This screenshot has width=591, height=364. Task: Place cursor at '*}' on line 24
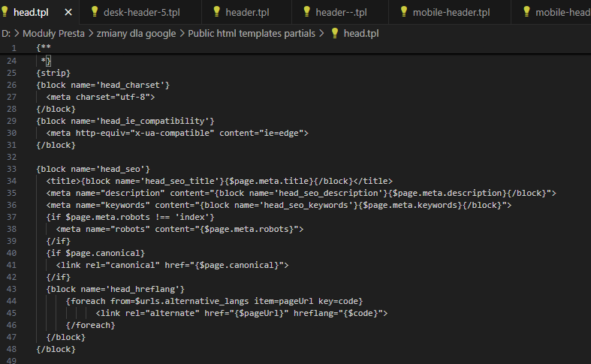[46, 61]
